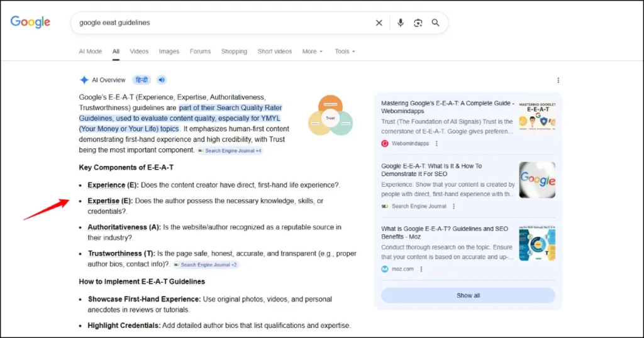Click the Key Components of E-E-A-T heading
The height and width of the screenshot is (338, 644).
tap(126, 167)
